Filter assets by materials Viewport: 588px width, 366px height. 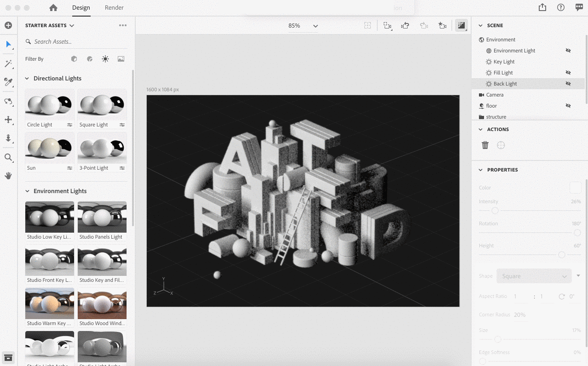point(90,59)
